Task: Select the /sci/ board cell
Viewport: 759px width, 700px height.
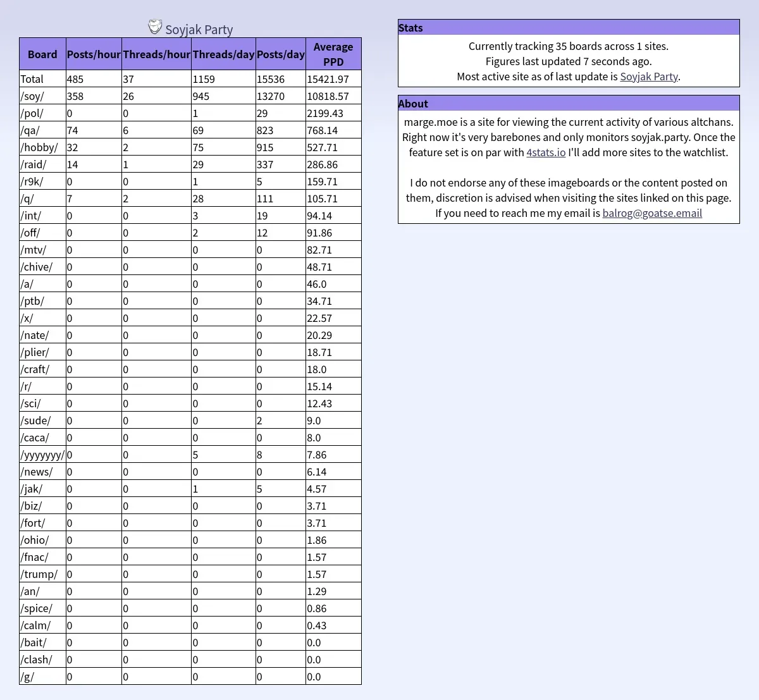Action: [x=42, y=403]
